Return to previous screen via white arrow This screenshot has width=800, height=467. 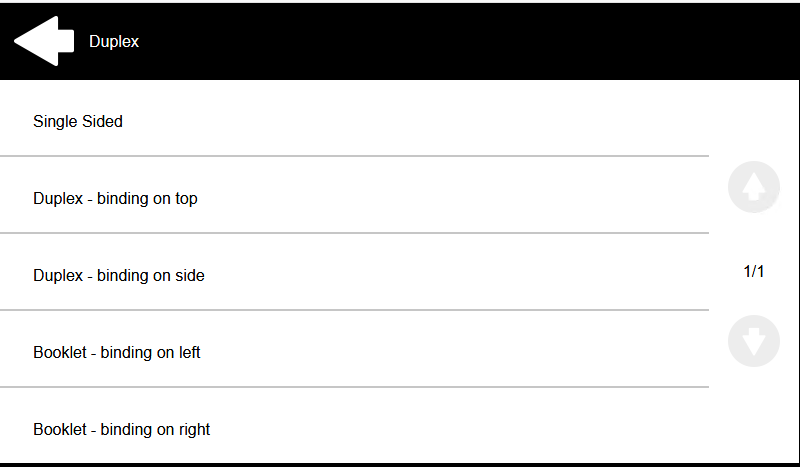point(44,41)
